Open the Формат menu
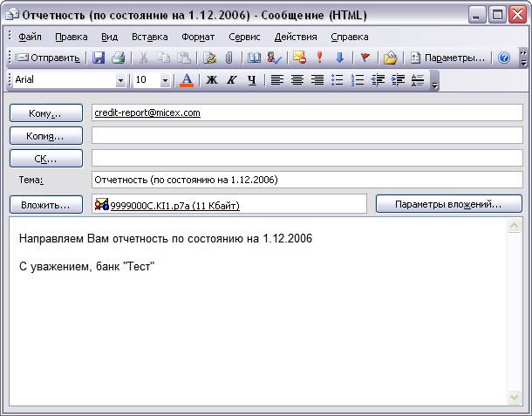The image size is (532, 416). [198, 37]
